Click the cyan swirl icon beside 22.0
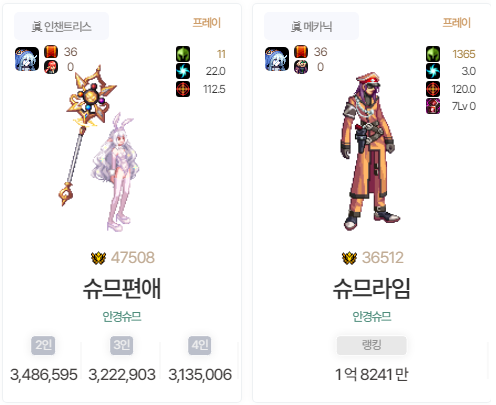Image resolution: width=496 pixels, height=405 pixels. 183,71
